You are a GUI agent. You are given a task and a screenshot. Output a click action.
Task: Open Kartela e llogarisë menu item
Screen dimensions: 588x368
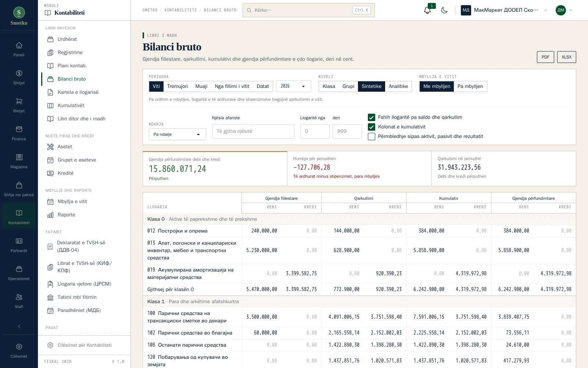pyautogui.click(x=84, y=92)
